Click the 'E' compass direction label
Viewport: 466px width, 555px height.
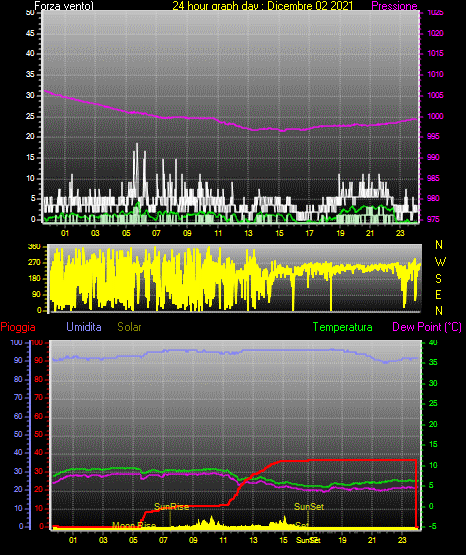[x=438, y=294]
